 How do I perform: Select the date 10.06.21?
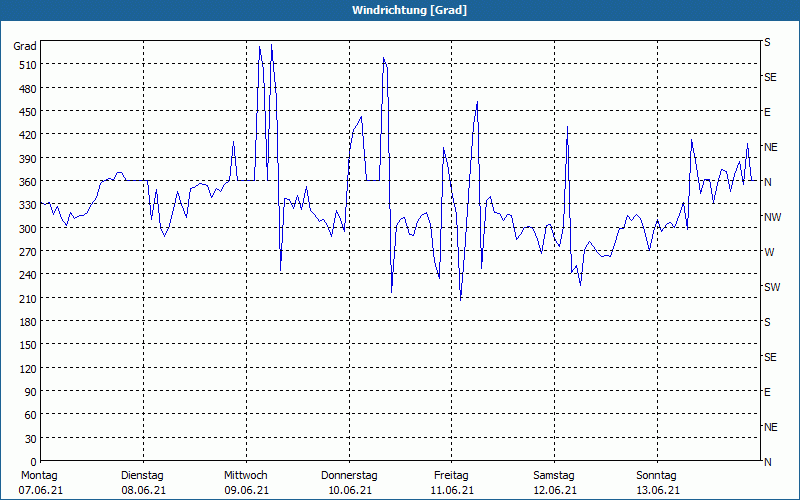(349, 491)
